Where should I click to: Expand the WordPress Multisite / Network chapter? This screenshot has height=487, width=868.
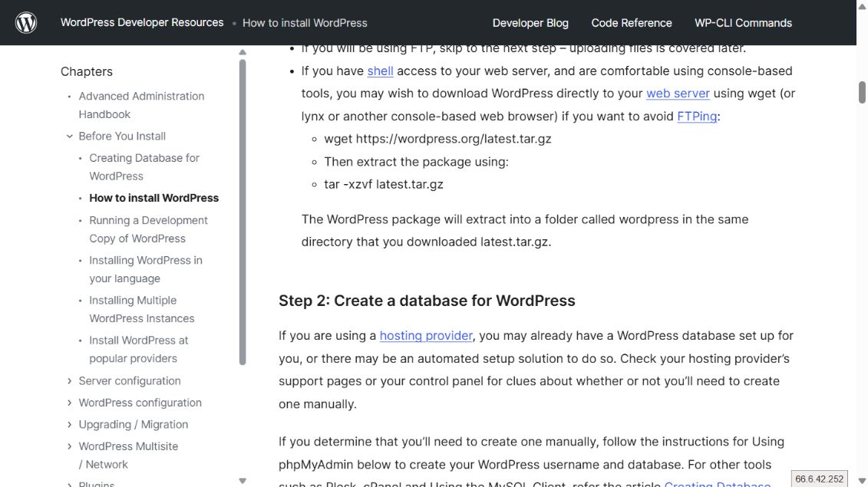[x=69, y=446]
